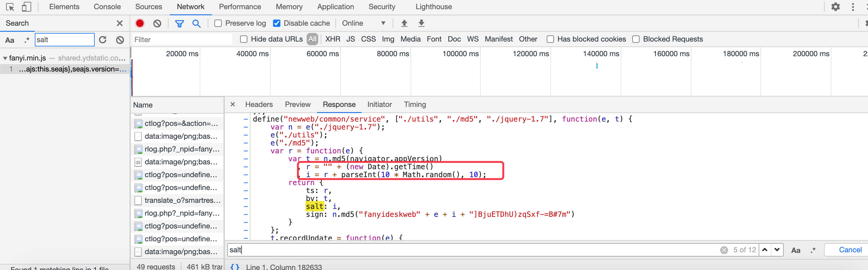Switch to the Elements tab
The height and width of the screenshot is (270, 868).
click(x=64, y=7)
